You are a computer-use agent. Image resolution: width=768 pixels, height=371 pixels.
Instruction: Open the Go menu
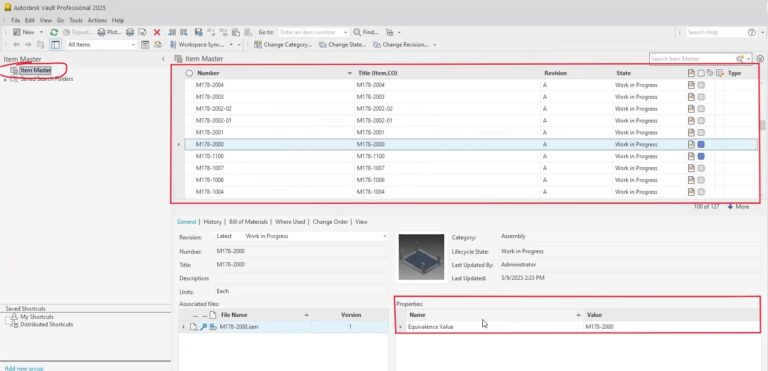(x=60, y=21)
